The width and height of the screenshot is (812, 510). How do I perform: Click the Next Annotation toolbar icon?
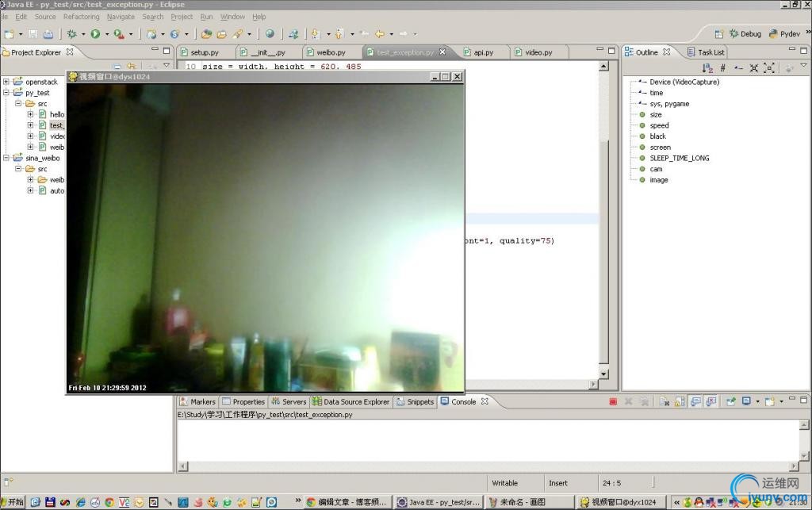coord(316,34)
